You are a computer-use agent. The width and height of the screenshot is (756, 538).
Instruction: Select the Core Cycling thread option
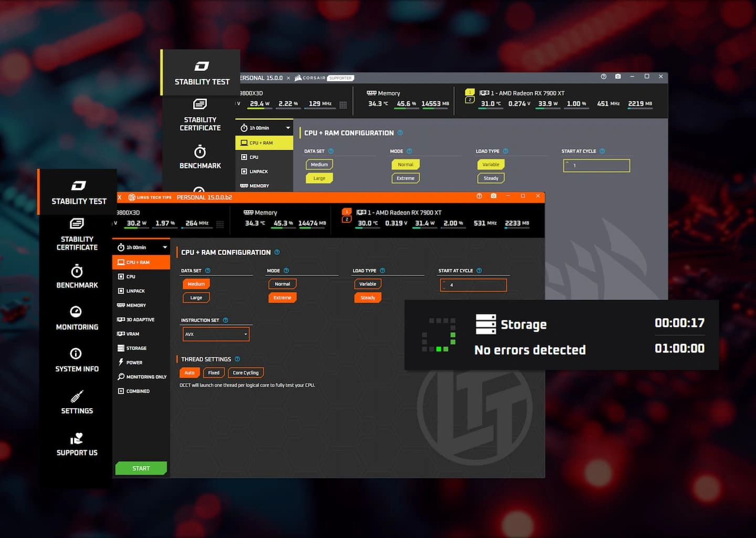point(246,373)
